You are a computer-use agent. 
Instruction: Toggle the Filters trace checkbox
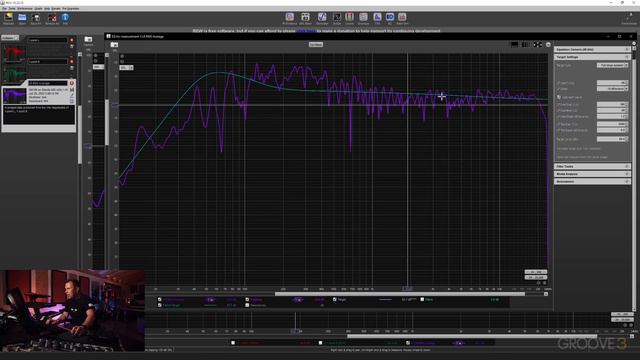pyautogui.click(x=422, y=299)
